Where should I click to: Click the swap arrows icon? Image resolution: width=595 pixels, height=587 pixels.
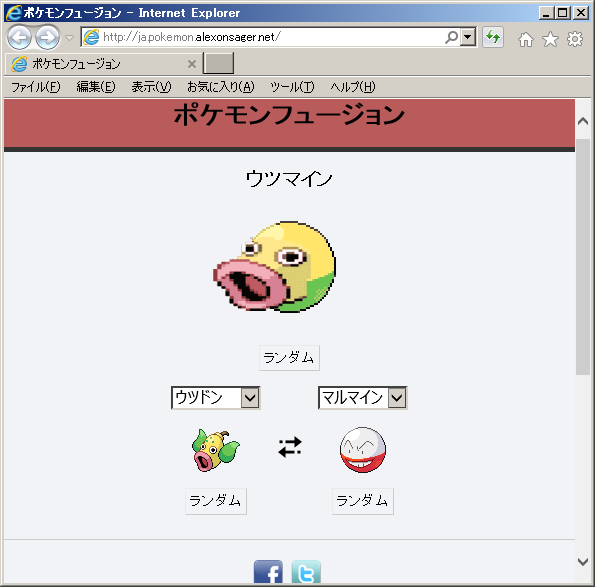point(290,447)
